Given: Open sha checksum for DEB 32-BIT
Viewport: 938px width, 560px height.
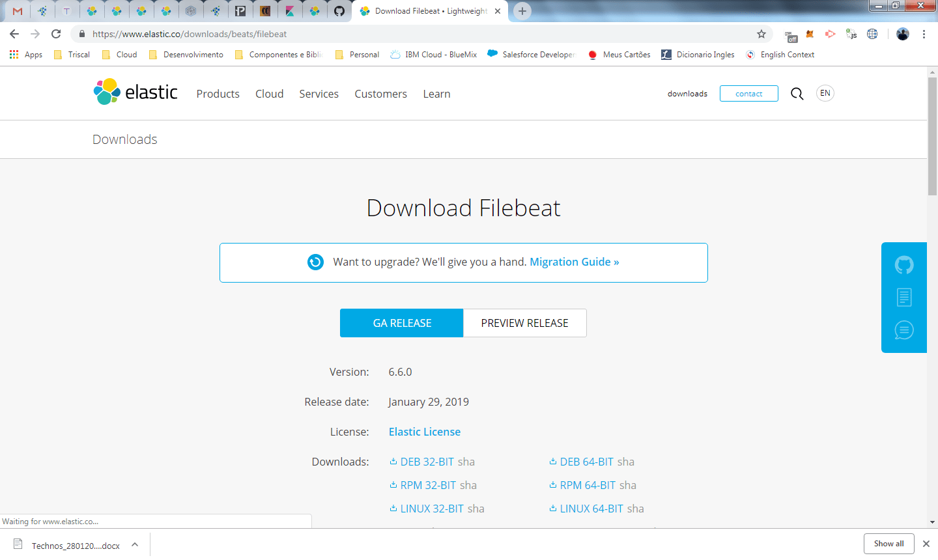Looking at the screenshot, I should pos(466,462).
